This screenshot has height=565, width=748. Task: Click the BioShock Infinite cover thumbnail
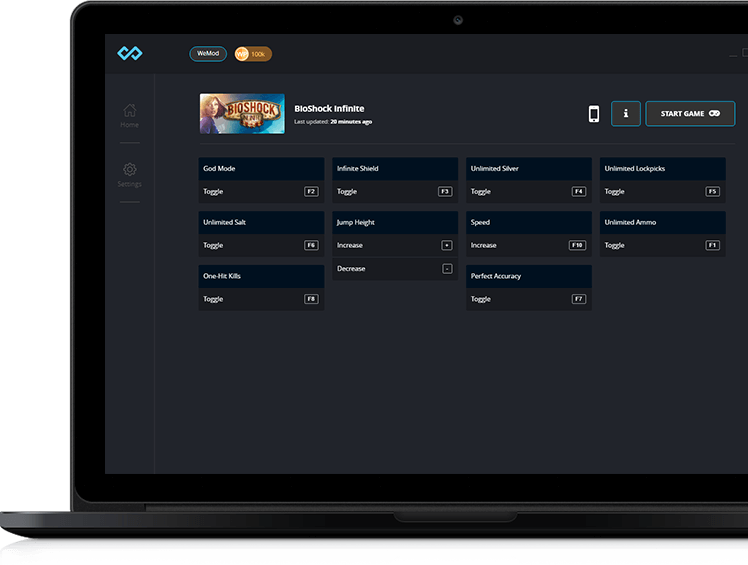click(x=242, y=114)
